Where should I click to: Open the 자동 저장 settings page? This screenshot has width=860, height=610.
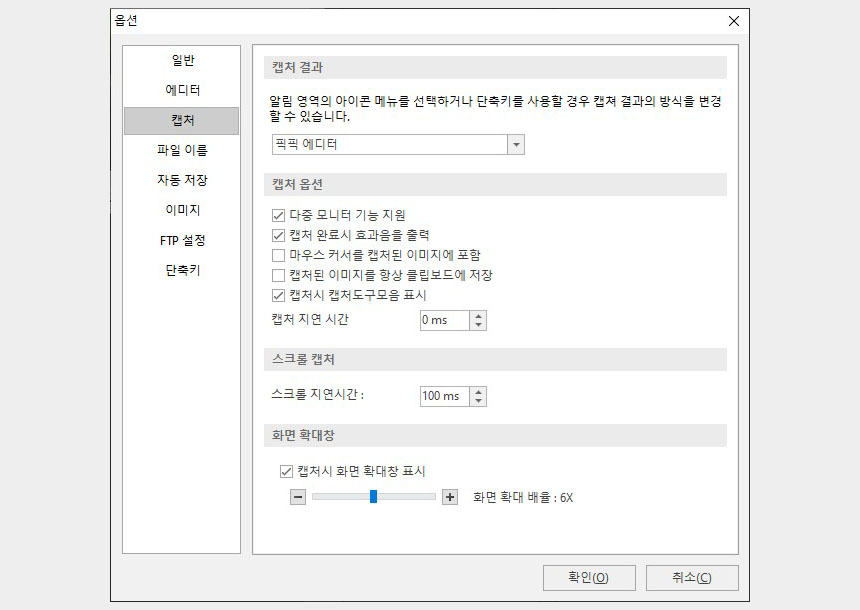pos(182,180)
